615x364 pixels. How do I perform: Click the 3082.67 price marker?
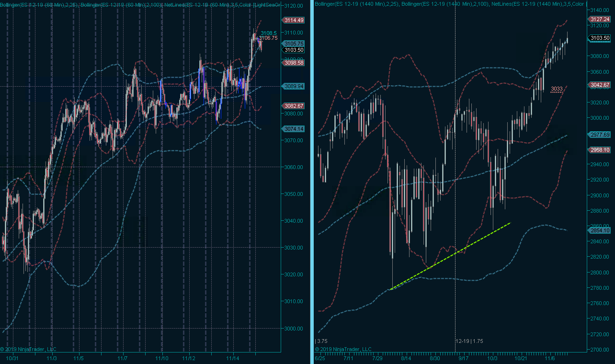pos(294,106)
